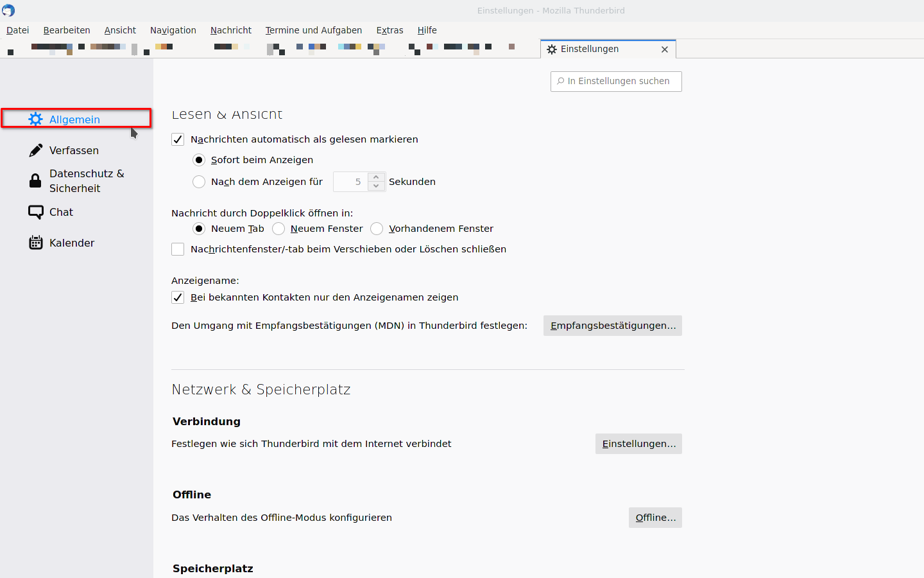Click the Thunderbird logo in the title bar

coord(8,10)
